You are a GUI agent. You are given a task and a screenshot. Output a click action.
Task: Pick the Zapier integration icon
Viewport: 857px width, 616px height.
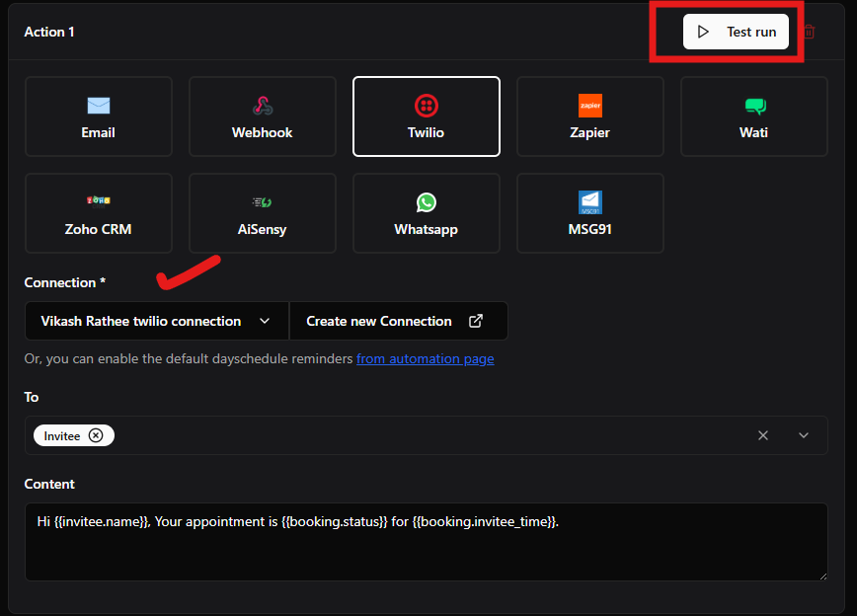590,107
